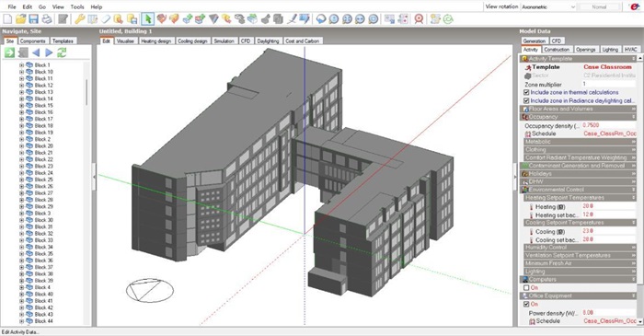Uncheck the Office Equipment On checkbox
This screenshot has width=644, height=336.
[526, 305]
